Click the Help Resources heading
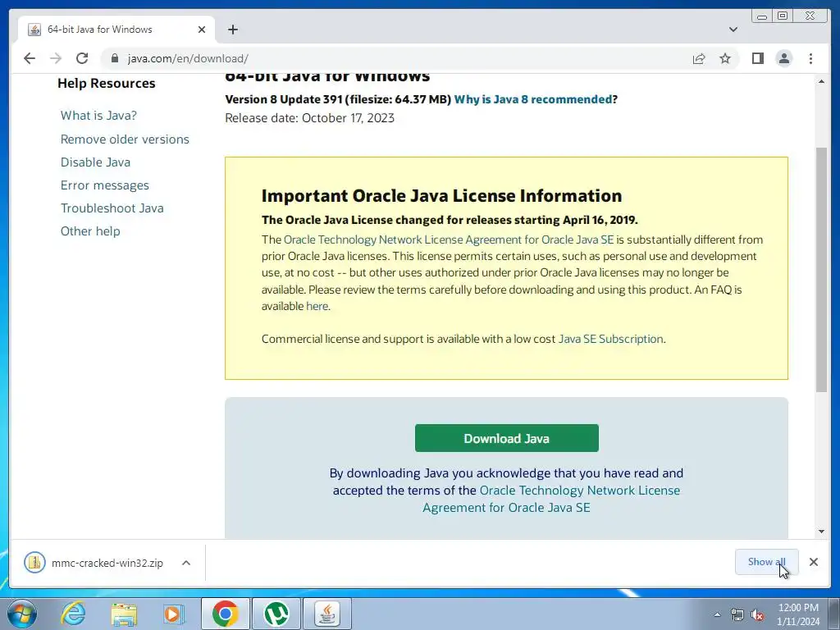This screenshot has height=630, width=840. 106,83
